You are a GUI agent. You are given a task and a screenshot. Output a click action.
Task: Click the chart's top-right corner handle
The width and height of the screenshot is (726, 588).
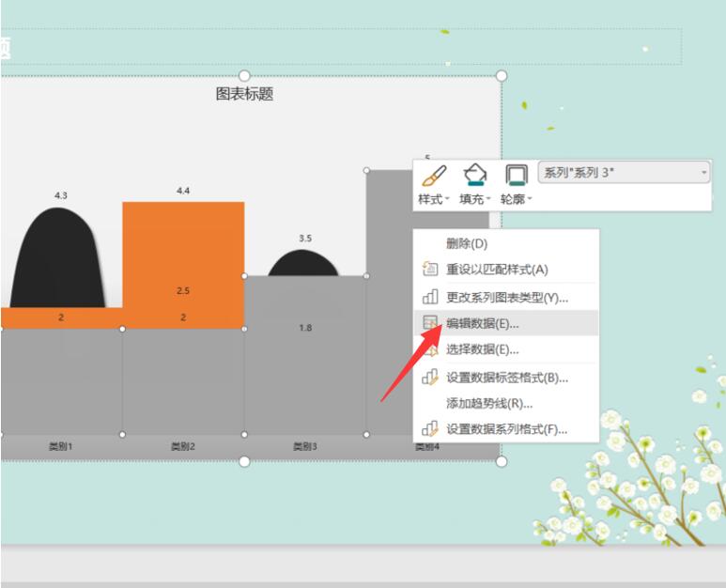[502, 75]
